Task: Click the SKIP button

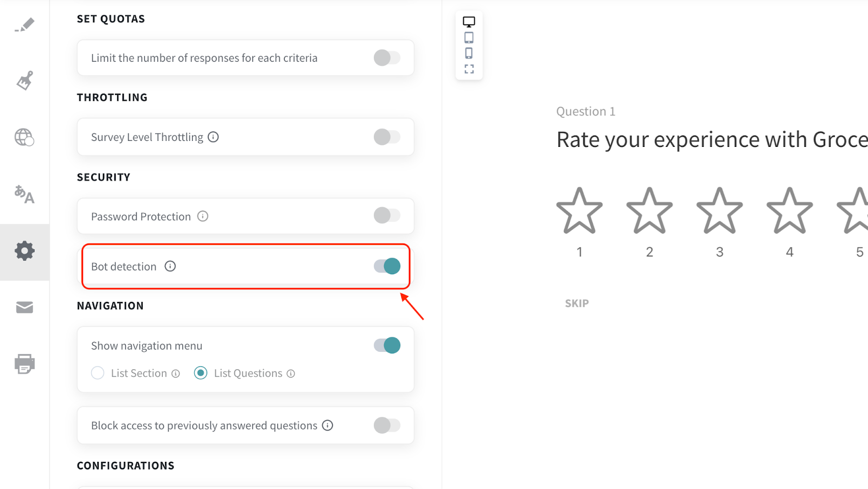Action: [x=577, y=304]
